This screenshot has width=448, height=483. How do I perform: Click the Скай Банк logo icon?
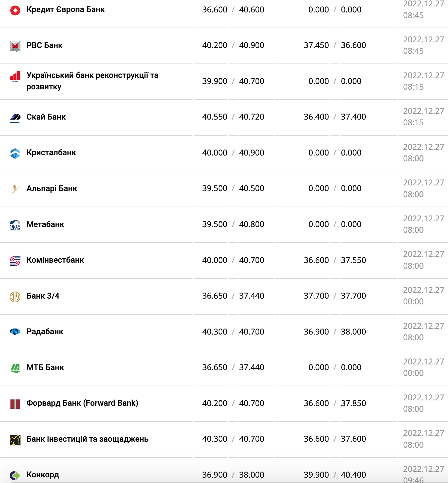coord(15,117)
